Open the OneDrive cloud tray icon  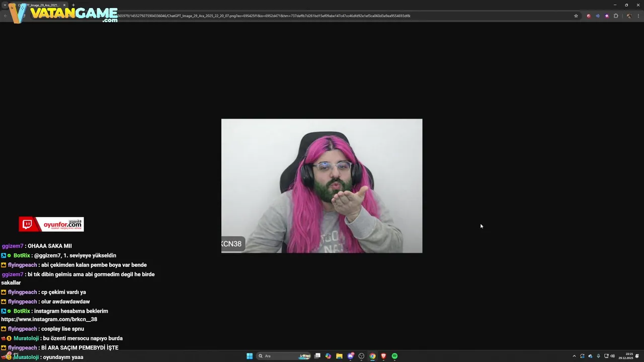pyautogui.click(x=590, y=356)
